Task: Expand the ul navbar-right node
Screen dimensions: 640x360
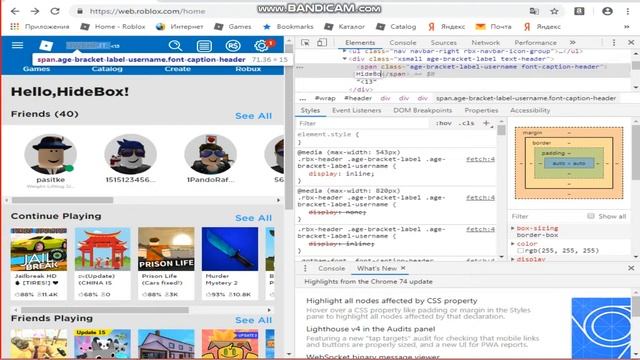Action: (344, 51)
